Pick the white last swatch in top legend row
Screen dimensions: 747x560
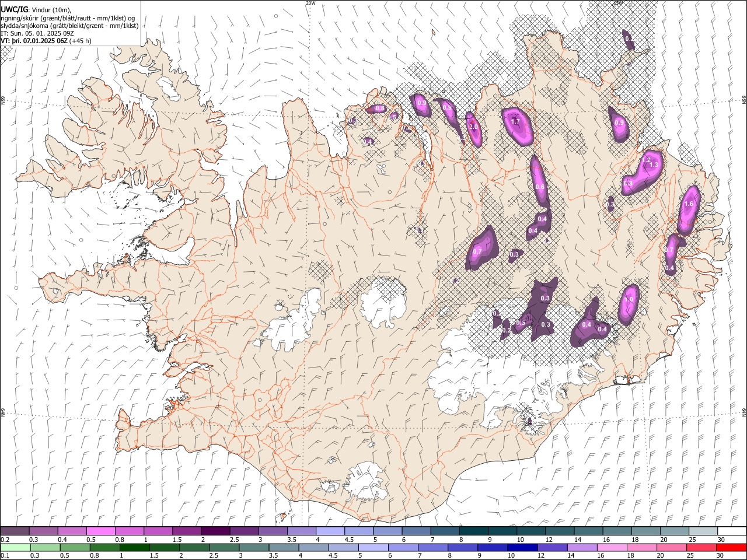[731, 531]
